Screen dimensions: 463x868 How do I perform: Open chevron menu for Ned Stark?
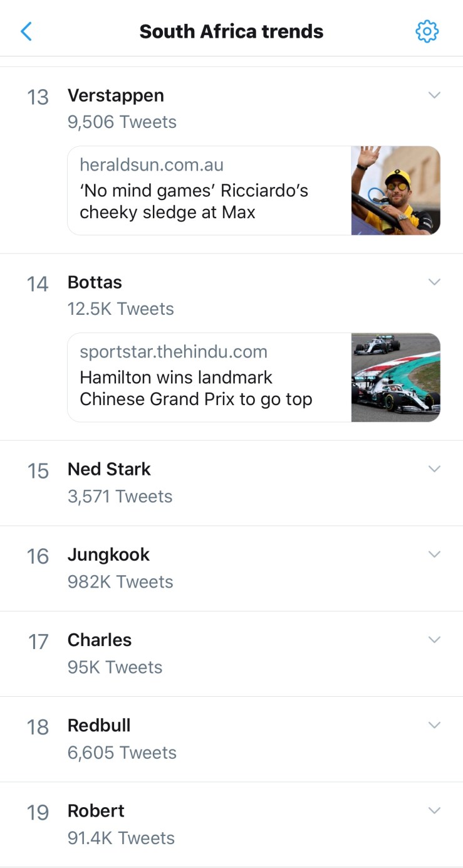[434, 469]
